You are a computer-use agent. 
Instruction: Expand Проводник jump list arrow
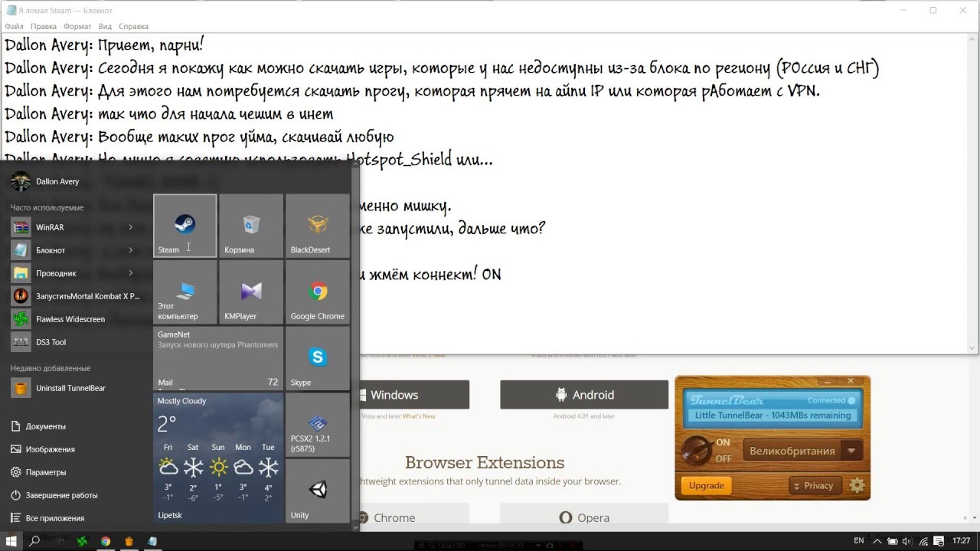(131, 273)
